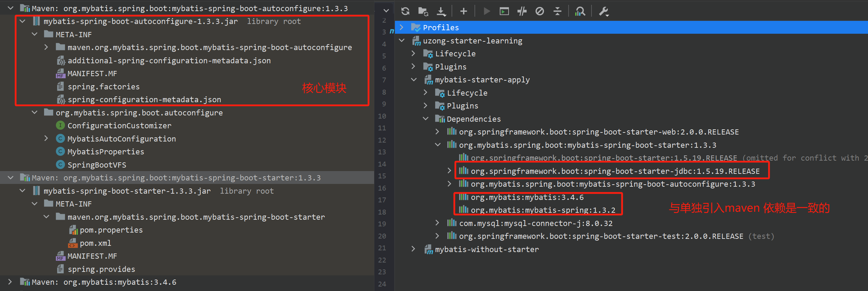Viewport: 868px width, 291px height.
Task: Collapse META-INF under the starter jar
Action: (34, 203)
